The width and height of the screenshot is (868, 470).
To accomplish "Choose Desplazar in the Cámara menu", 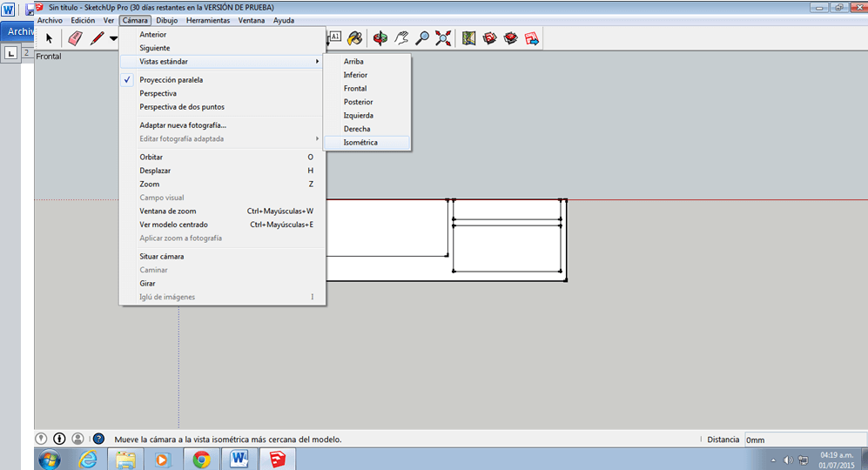I will click(223, 171).
